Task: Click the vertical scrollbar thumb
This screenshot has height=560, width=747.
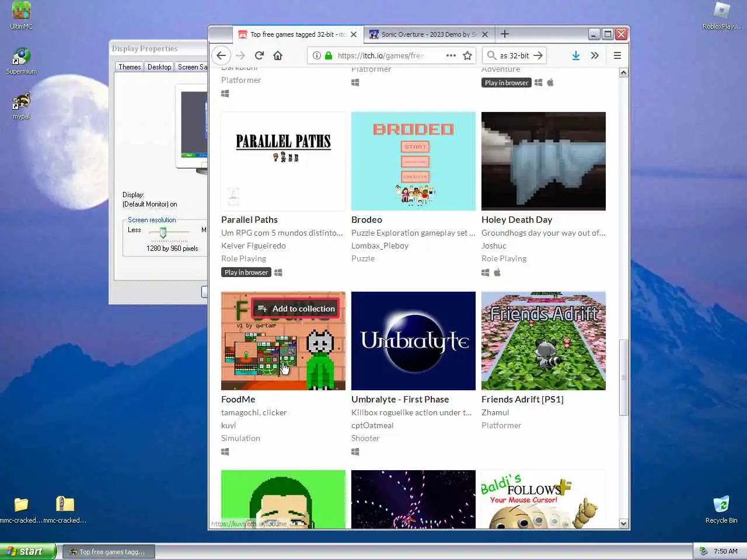Action: coord(623,377)
